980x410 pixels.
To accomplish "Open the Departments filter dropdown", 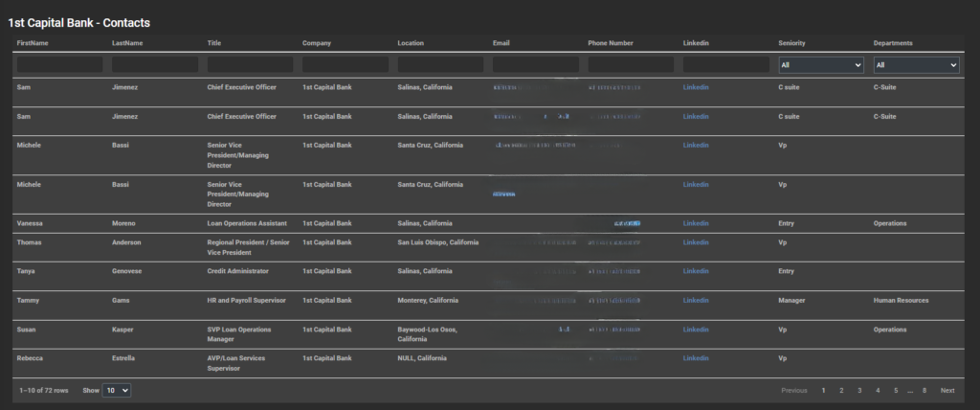I will coord(915,65).
